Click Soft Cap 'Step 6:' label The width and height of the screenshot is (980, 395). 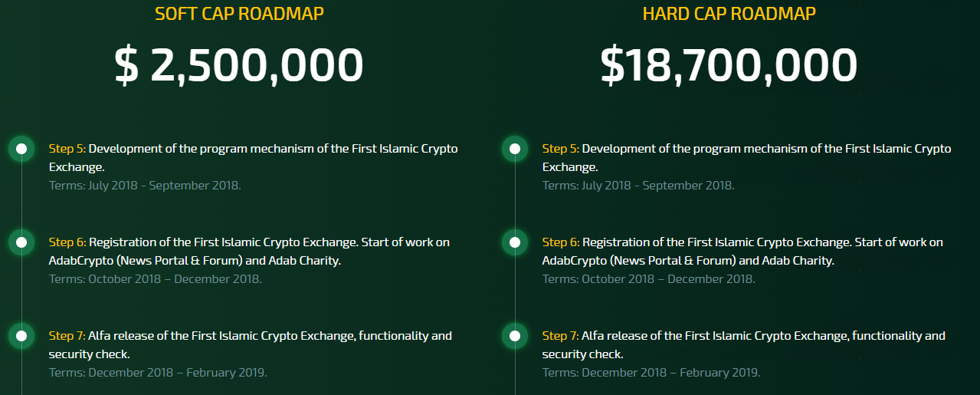(x=67, y=242)
